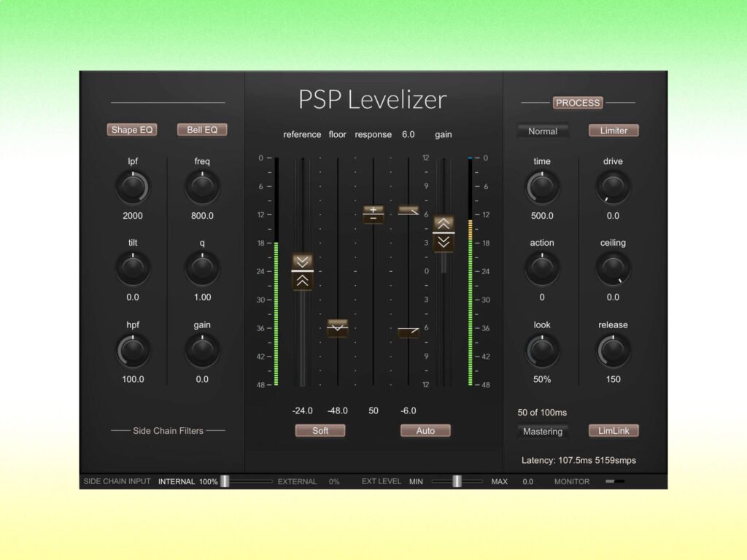
Task: Toggle the Shape EQ button
Action: click(x=132, y=130)
